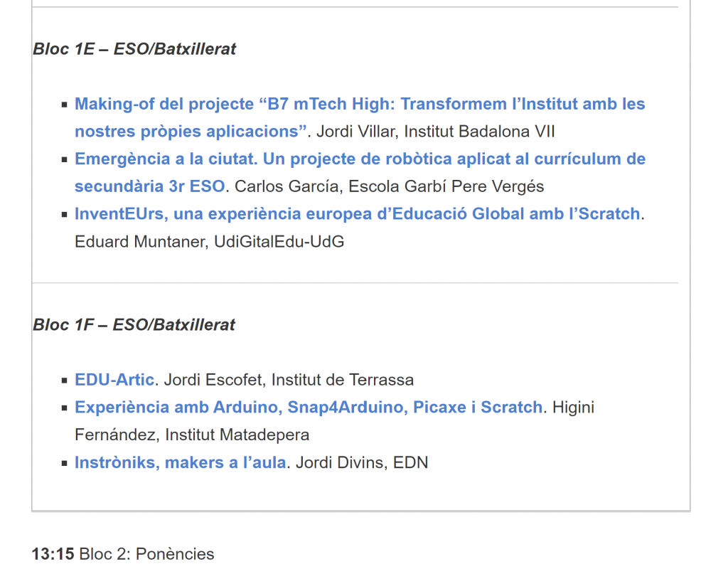The width and height of the screenshot is (728, 569).
Task: Click the "Instròniks, makers a l'aula" link
Action: pyautogui.click(x=180, y=463)
